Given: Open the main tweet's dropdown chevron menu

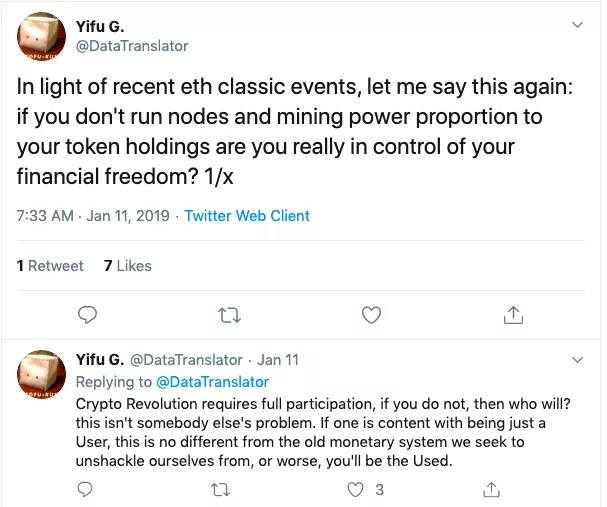Looking at the screenshot, I should (x=577, y=24).
